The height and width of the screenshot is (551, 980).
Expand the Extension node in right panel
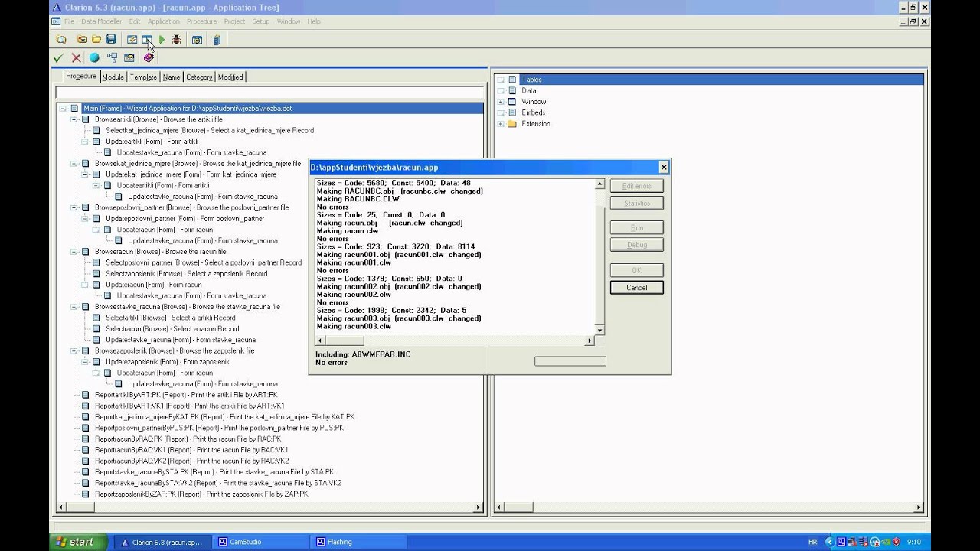click(501, 124)
